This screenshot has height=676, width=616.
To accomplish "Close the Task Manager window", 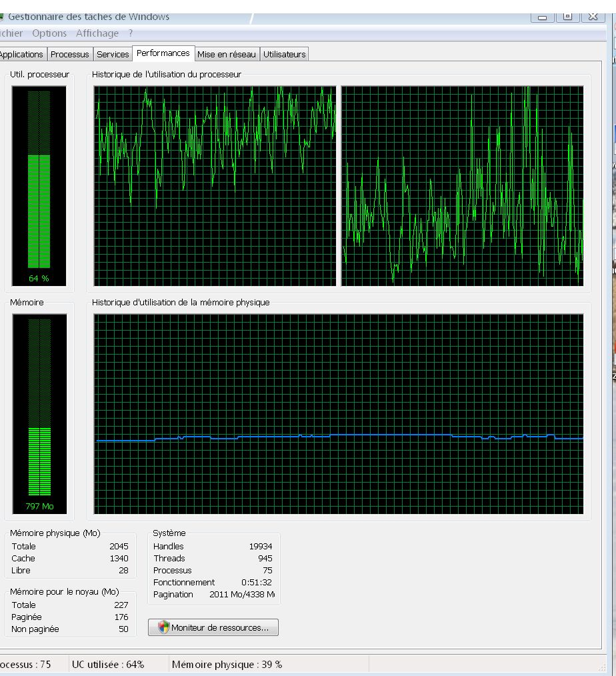I will point(593,17).
